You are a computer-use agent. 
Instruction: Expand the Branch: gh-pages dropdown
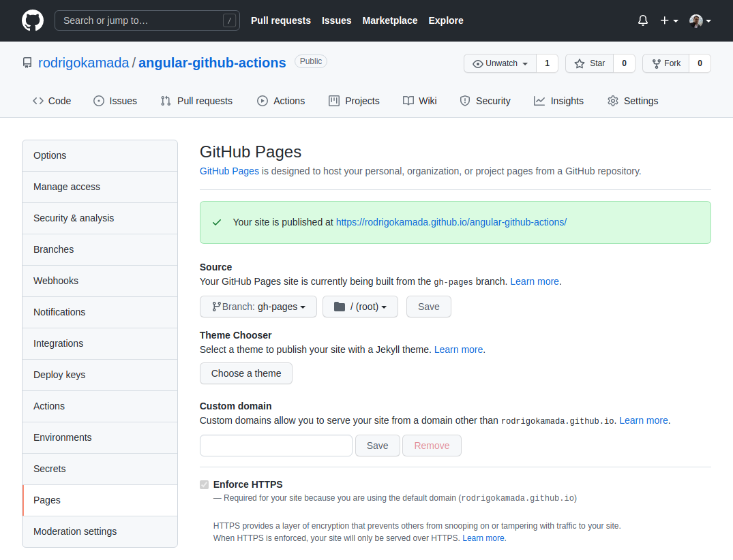tap(258, 307)
